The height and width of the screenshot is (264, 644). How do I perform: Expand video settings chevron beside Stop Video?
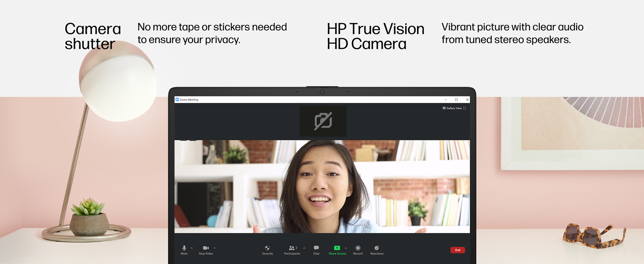click(x=215, y=248)
